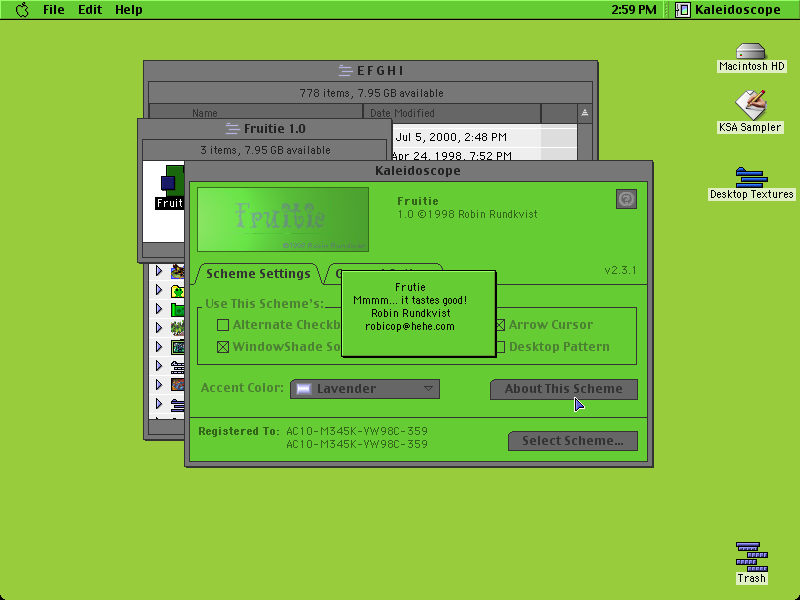Select the KSA Sampler desktop icon
The image size is (800, 600).
(x=751, y=105)
